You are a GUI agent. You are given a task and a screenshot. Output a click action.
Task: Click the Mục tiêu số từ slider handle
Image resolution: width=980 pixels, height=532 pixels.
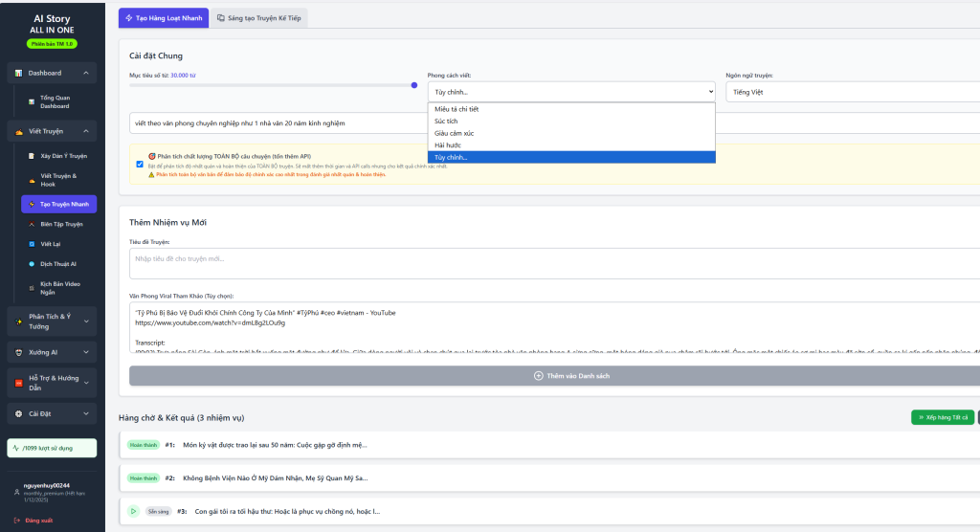click(x=413, y=85)
